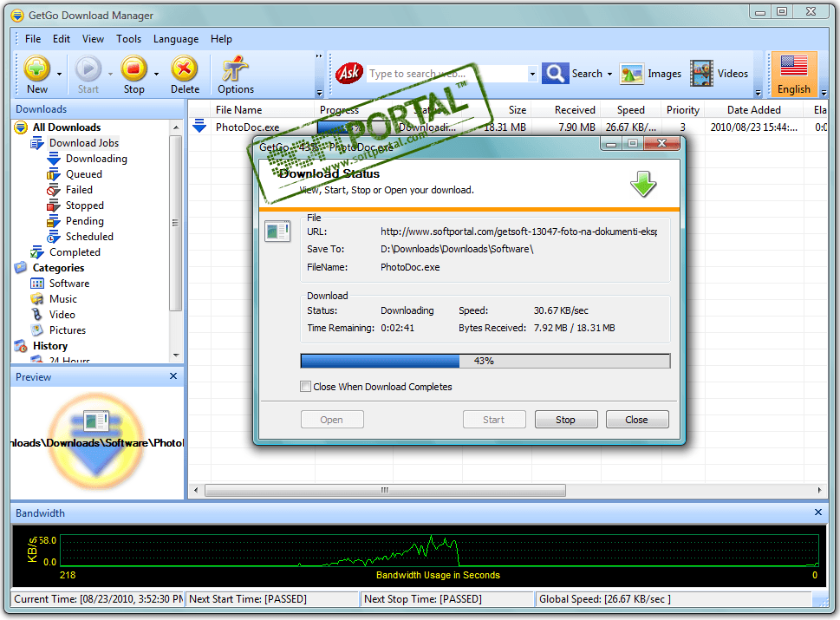Open the Start button dropdown arrow
This screenshot has height=620, width=840.
point(110,74)
